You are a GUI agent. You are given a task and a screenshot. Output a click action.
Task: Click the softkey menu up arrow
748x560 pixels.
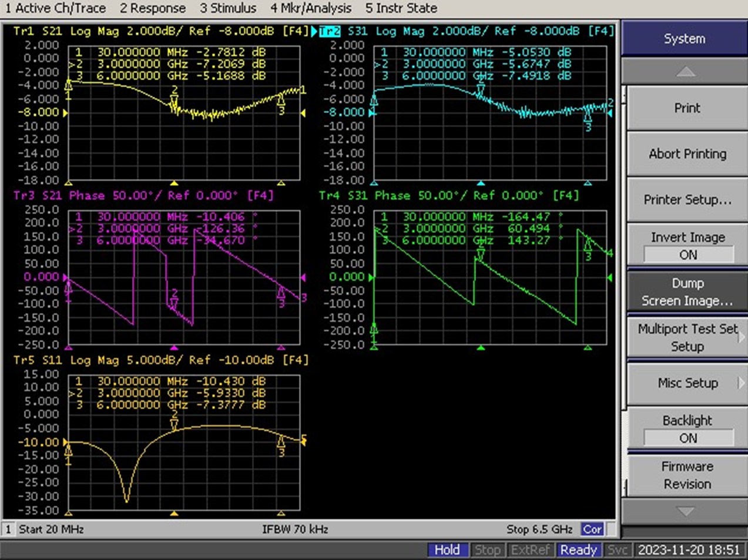(x=685, y=72)
